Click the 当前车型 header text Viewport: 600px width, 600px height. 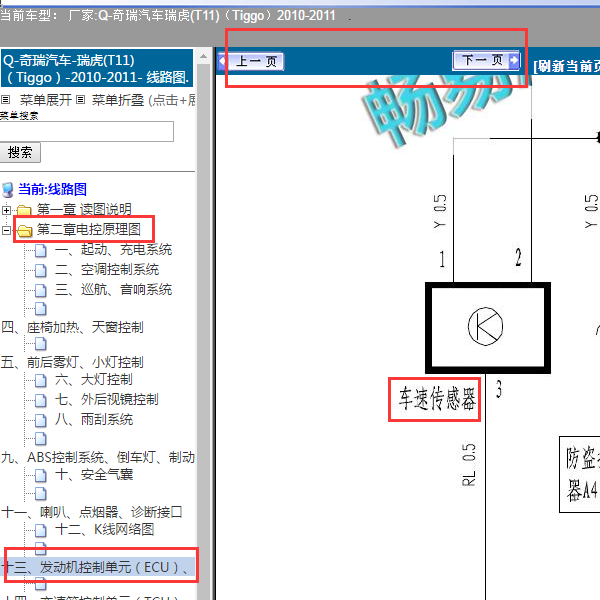[x=168, y=16]
